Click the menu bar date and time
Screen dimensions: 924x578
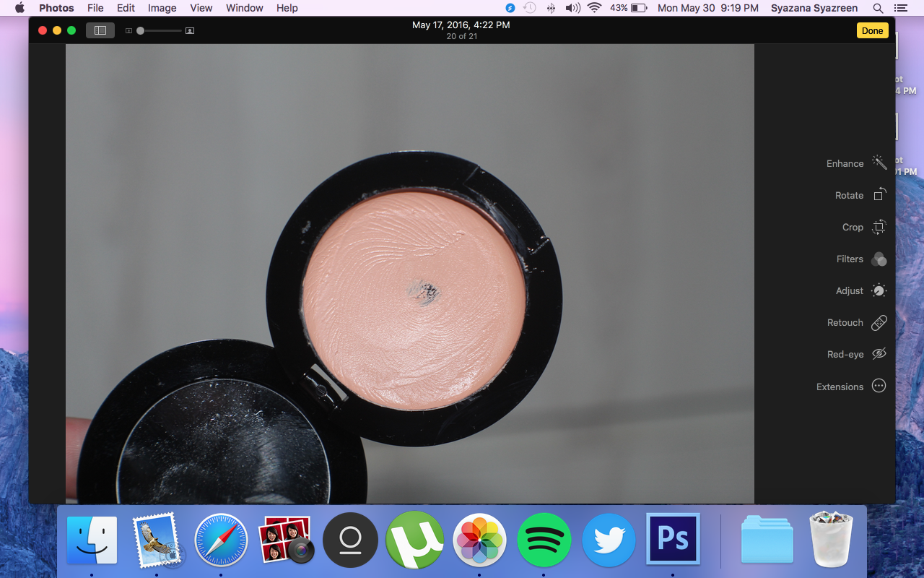(708, 8)
